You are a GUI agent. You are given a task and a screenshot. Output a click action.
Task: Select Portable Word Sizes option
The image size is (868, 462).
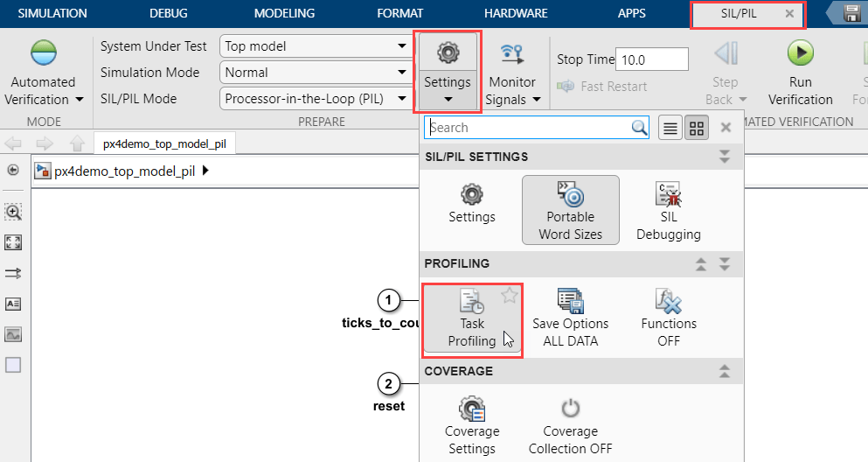[x=570, y=210]
